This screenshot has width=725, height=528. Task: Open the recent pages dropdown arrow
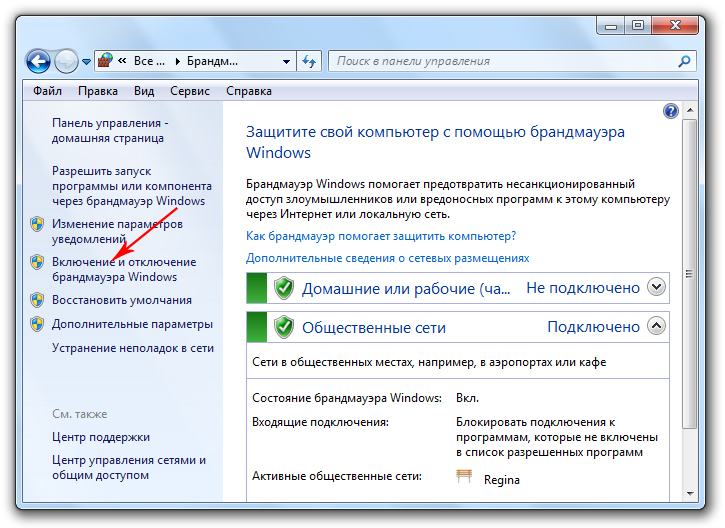coord(86,61)
